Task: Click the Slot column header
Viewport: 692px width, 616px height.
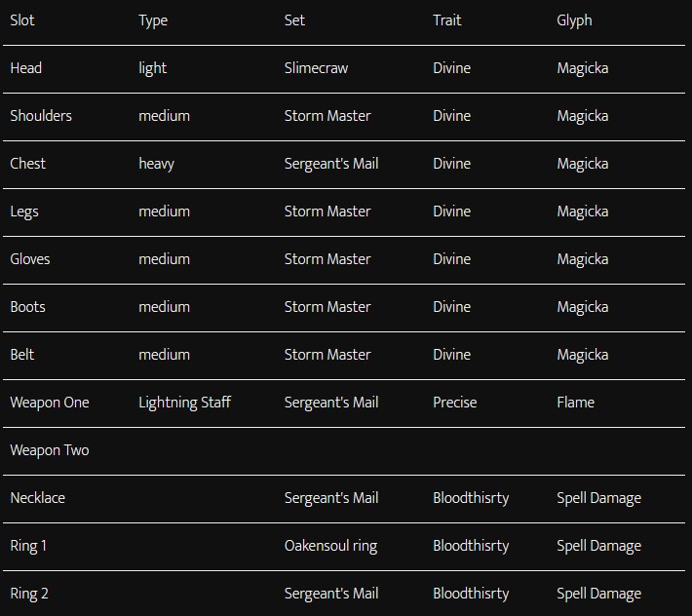Action: tap(22, 20)
